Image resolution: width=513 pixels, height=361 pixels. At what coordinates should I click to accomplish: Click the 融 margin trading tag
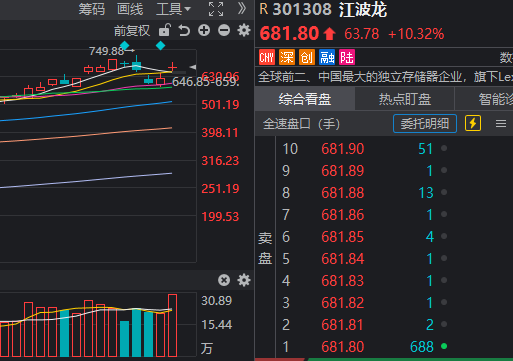pos(327,57)
